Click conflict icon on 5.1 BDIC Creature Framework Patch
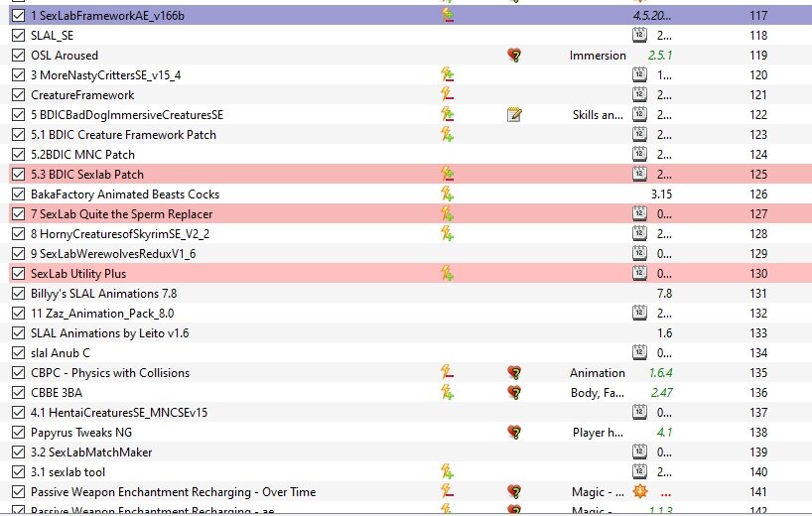This screenshot has width=812, height=516. (448, 134)
